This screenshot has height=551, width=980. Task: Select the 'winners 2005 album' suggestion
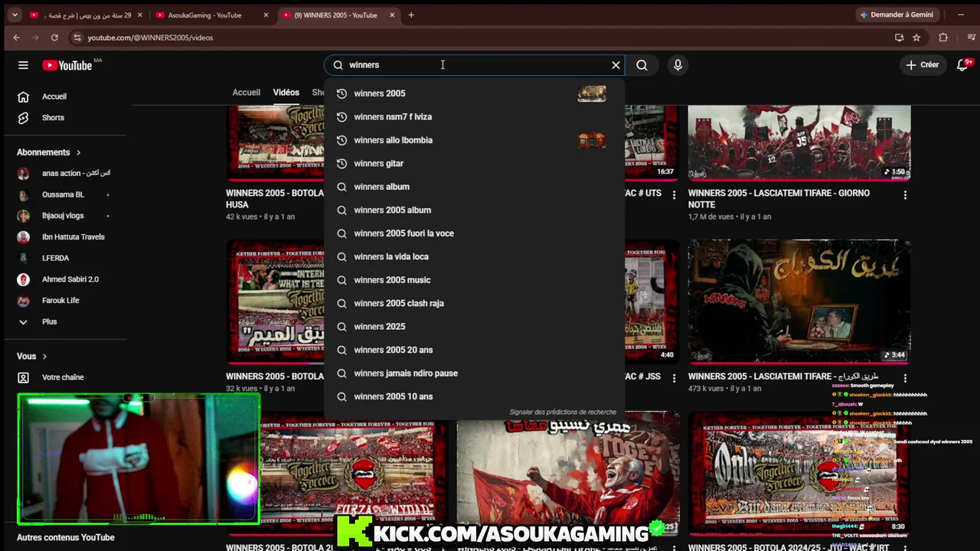[475, 210]
